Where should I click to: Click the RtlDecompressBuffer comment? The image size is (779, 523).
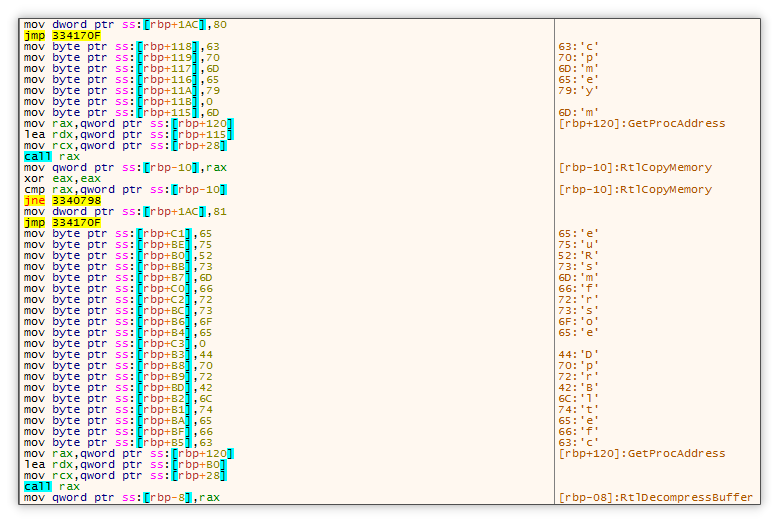coord(655,497)
